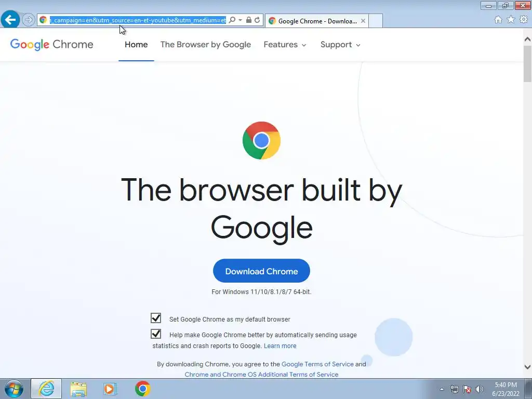Open the Learn more link
The image size is (532, 399).
(x=280, y=345)
